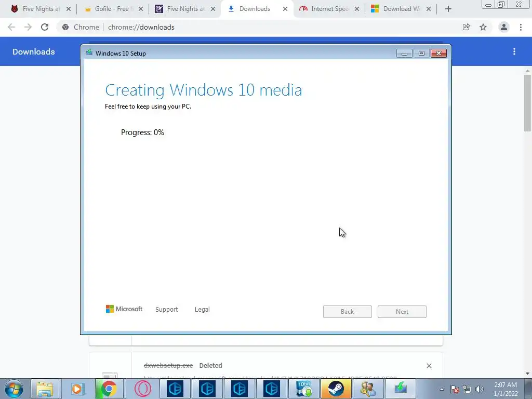The height and width of the screenshot is (399, 532).
Task: Close the active Downloads tab
Action: pos(285,9)
